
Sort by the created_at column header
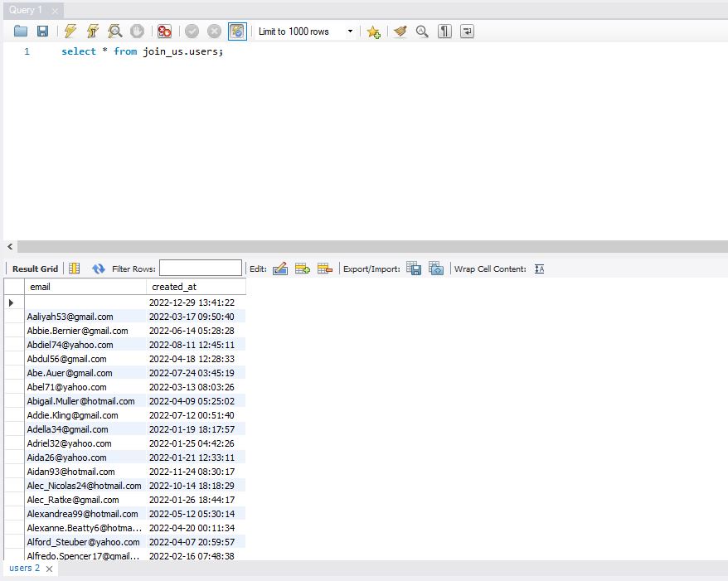(x=196, y=287)
